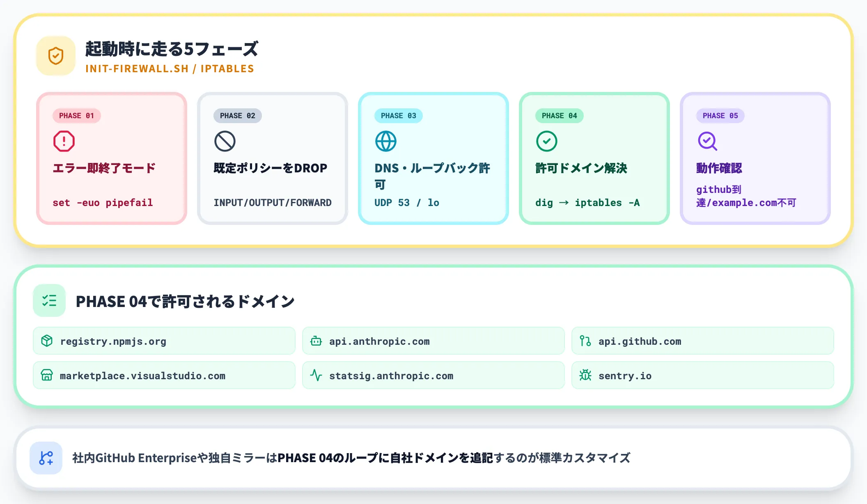Viewport: 867px width, 504px height.
Task: Click the PHASE 05 badge
Action: tap(720, 116)
